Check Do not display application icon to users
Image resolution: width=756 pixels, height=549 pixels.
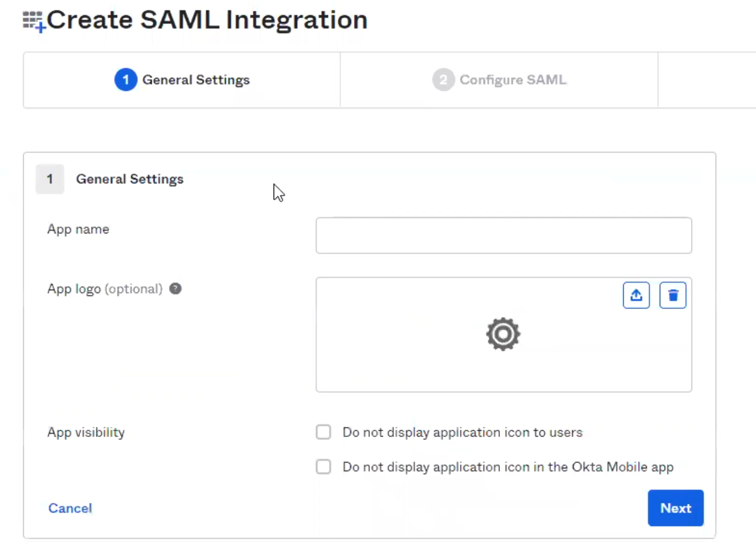click(323, 432)
